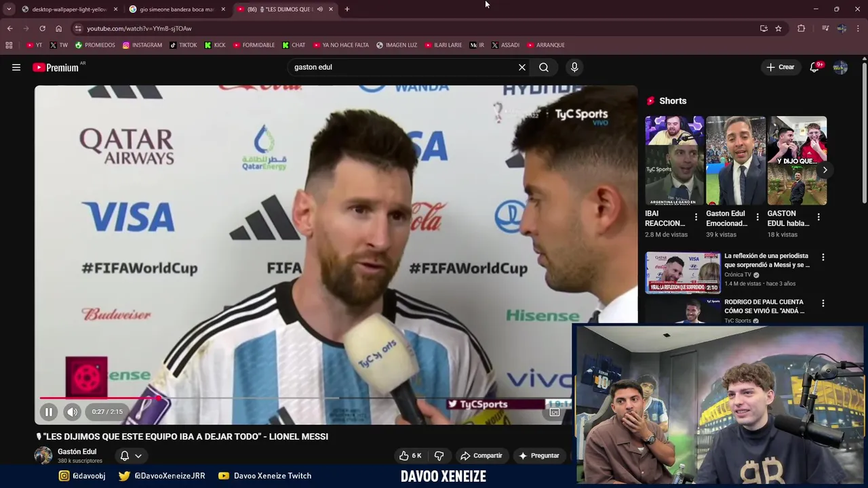Screen dimensions: 868x488
Task: Go to the browser home page
Action: click(58, 28)
